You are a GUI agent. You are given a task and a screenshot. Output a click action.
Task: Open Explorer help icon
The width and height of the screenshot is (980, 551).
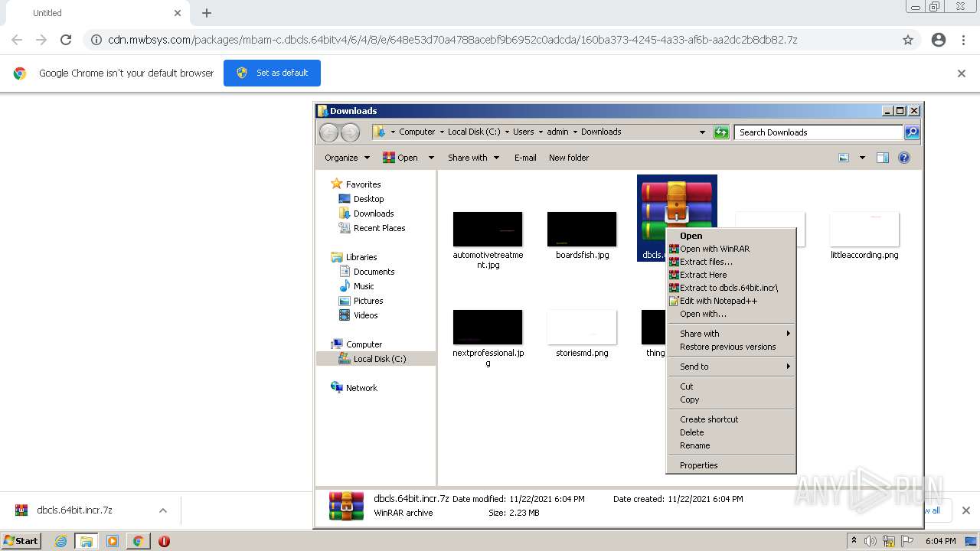(x=904, y=158)
